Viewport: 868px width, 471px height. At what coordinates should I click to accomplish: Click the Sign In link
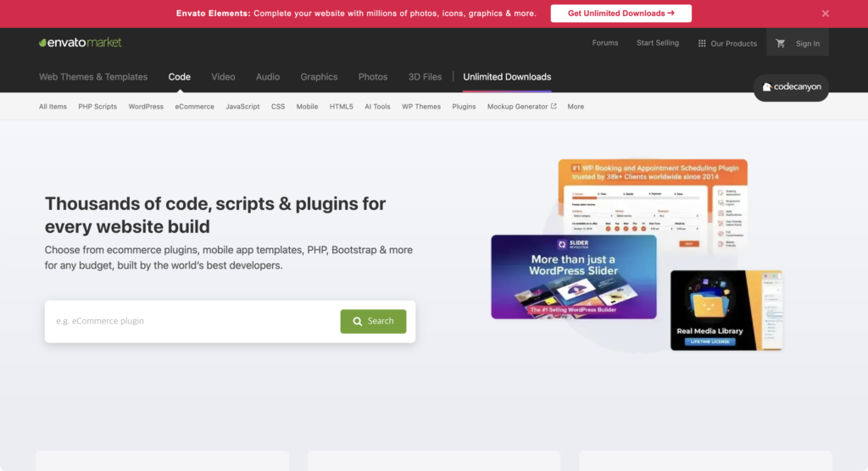pyautogui.click(x=808, y=43)
